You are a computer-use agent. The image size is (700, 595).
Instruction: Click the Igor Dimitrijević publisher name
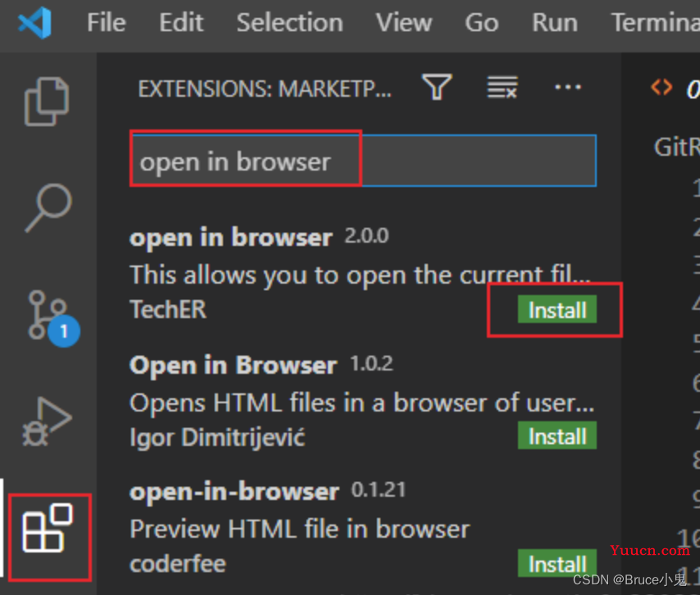pyautogui.click(x=217, y=437)
